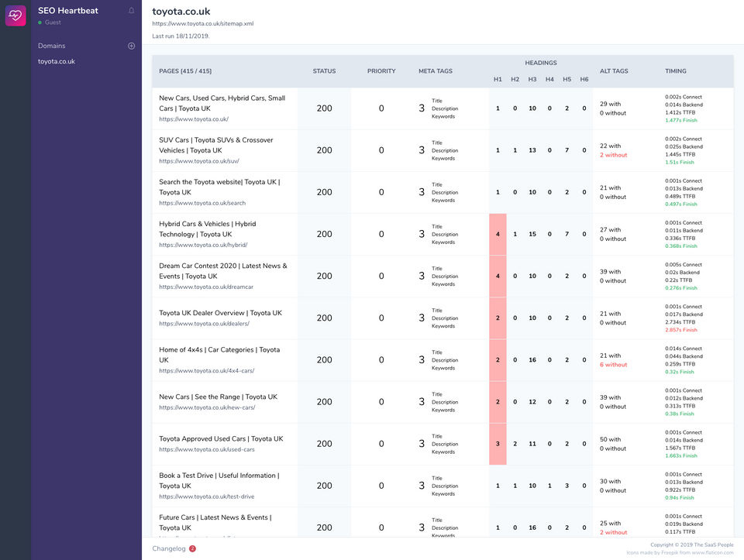Open the toyota.co.uk/new-cars/ URL link

coord(207,407)
